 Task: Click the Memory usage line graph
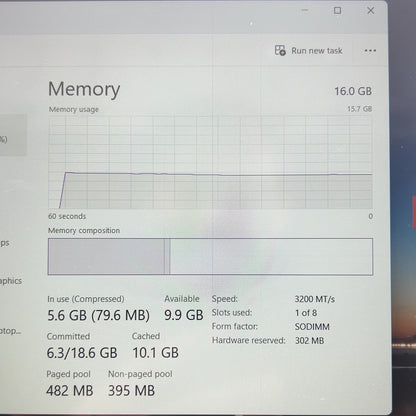210,162
